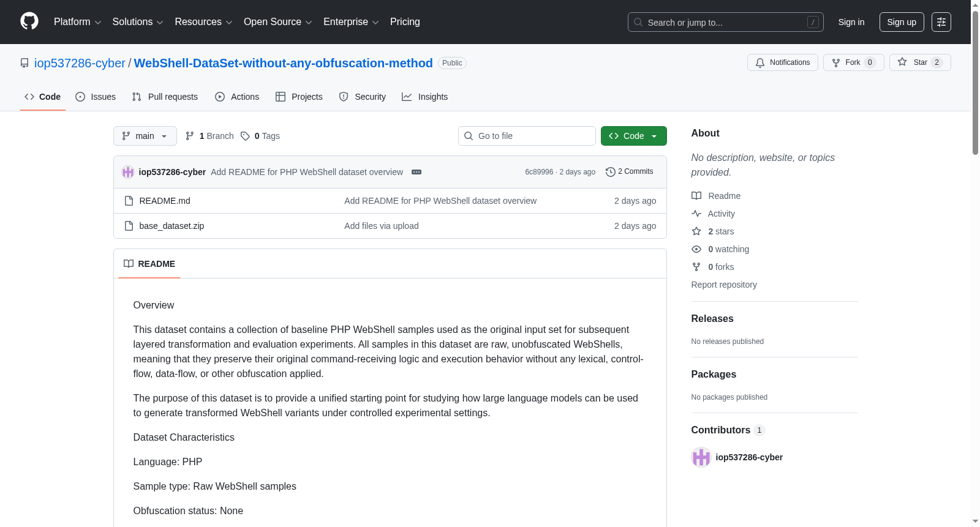Click the eye icon beside 0 watching
The width and height of the screenshot is (980, 527).
(x=696, y=249)
